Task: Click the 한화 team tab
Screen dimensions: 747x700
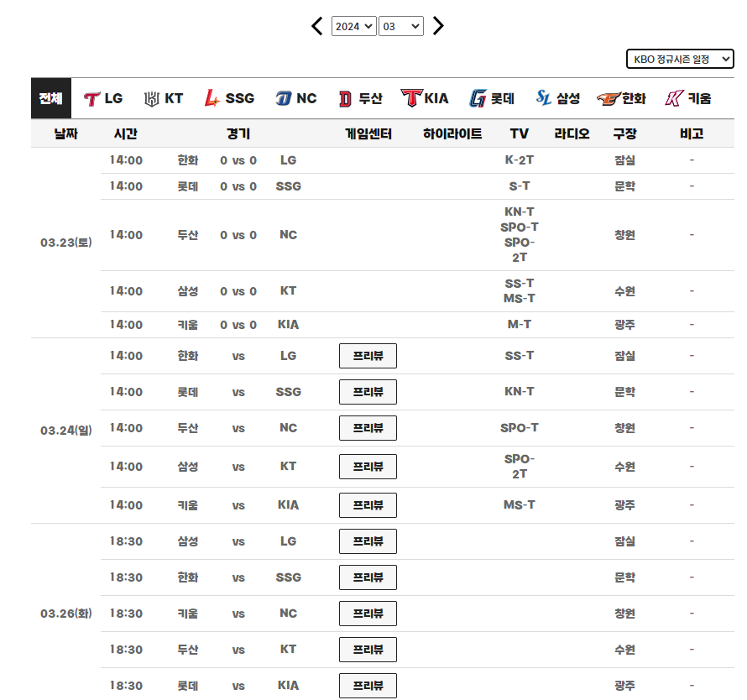Action: pos(621,97)
